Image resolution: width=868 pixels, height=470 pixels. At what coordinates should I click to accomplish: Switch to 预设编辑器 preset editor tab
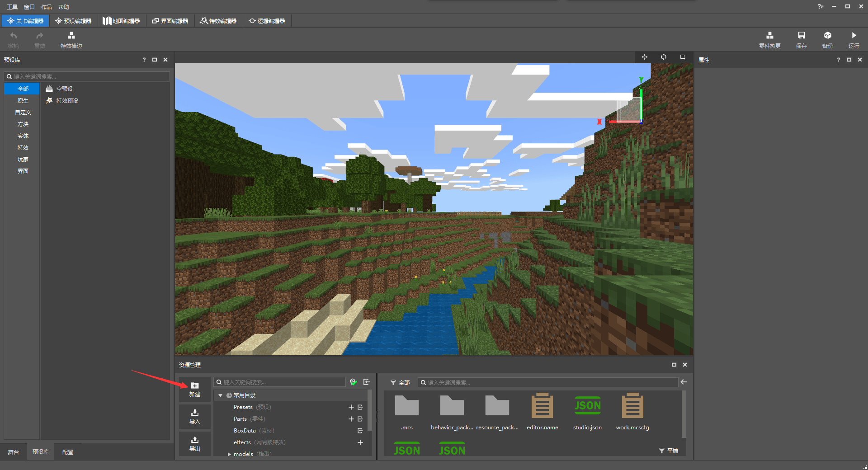pos(73,21)
